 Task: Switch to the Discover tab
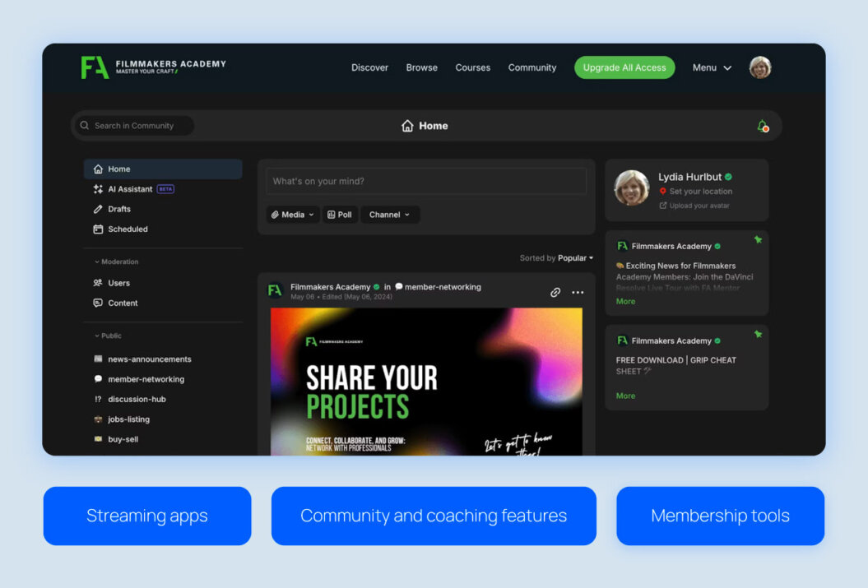coord(369,67)
